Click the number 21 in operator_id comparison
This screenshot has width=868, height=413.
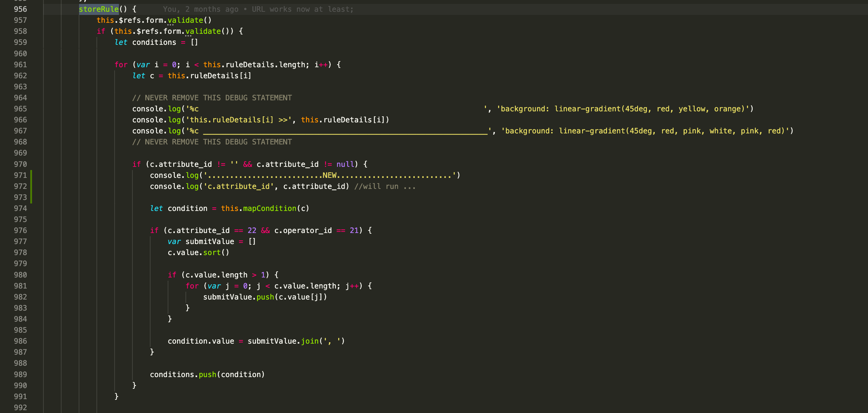pos(354,231)
